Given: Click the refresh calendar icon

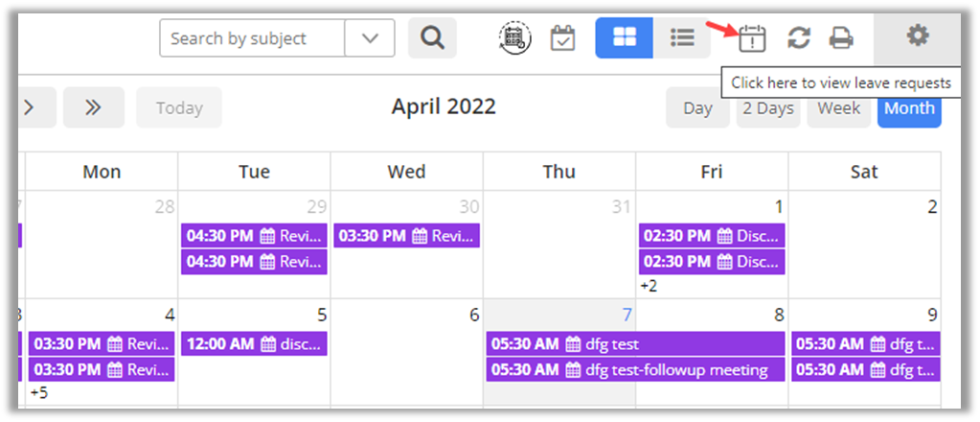Looking at the screenshot, I should (798, 38).
